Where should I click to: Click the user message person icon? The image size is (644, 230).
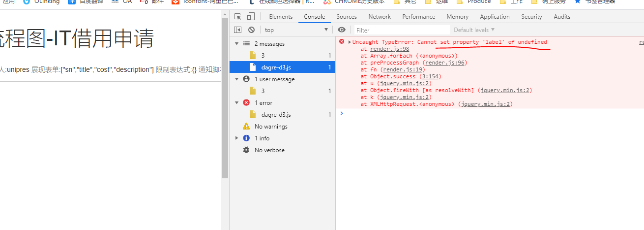[x=246, y=79]
